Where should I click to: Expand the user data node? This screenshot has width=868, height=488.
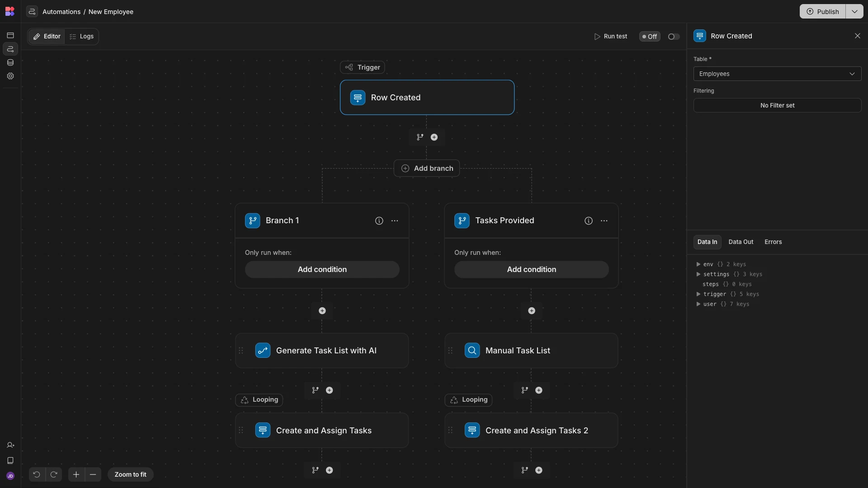click(x=698, y=304)
